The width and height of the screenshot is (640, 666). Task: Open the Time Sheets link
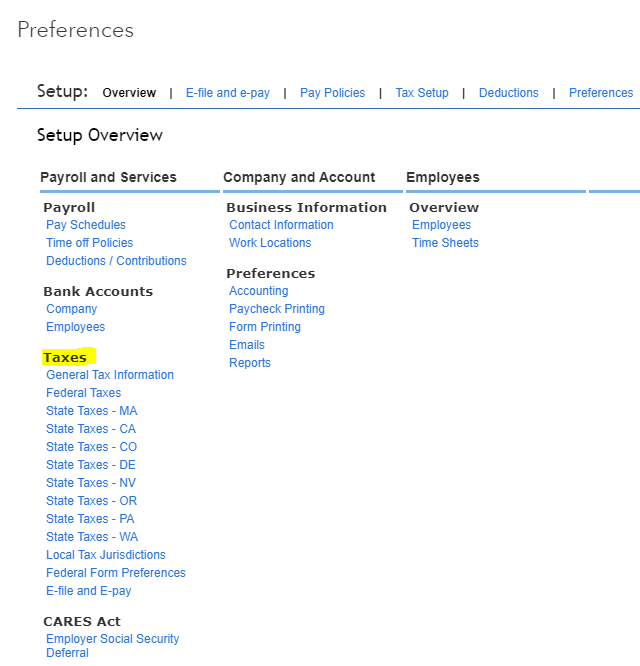[x=445, y=243]
